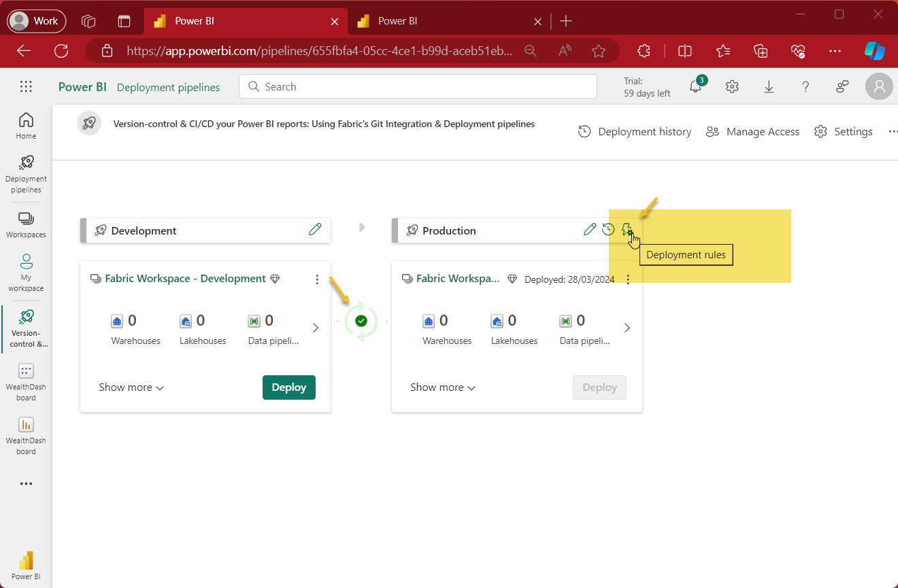This screenshot has width=898, height=588.
Task: Open notifications bell showing 3 alerts
Action: pos(695,86)
